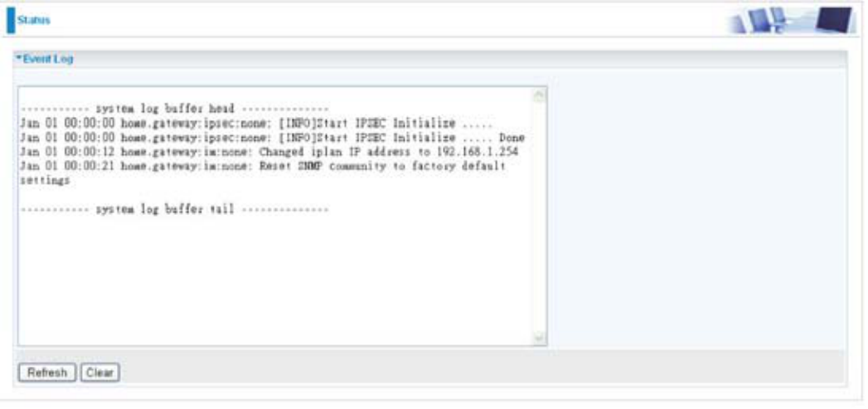Click the blue bar icon beside Status
The image size is (868, 409).
tap(11, 20)
